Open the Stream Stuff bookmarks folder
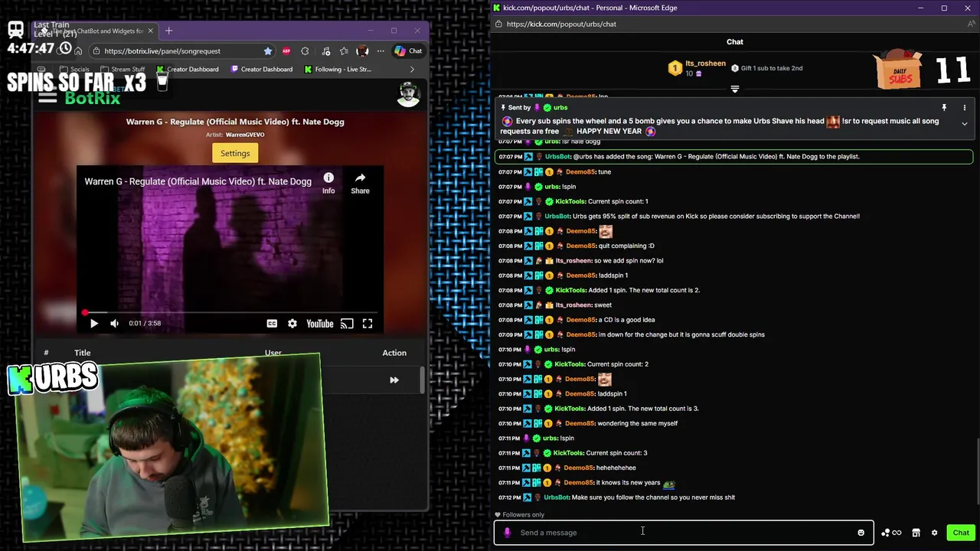Image resolution: width=980 pixels, height=551 pixels. tap(122, 69)
